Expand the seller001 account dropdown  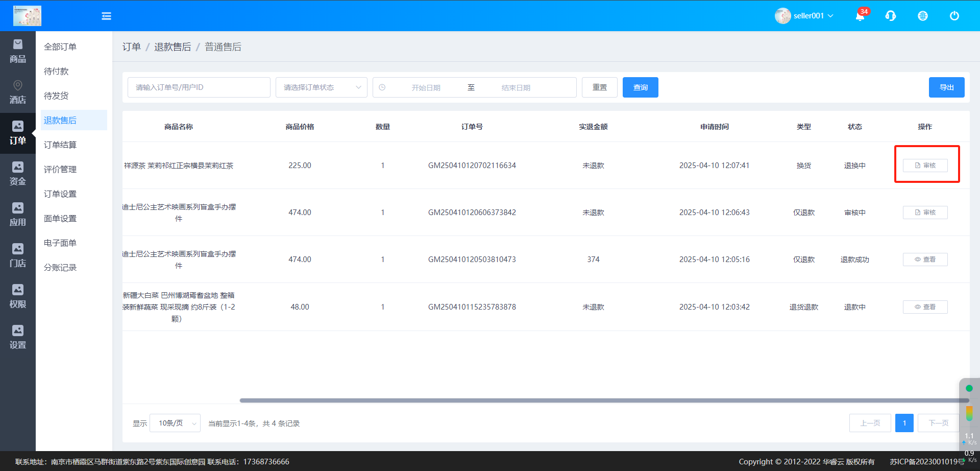(805, 16)
